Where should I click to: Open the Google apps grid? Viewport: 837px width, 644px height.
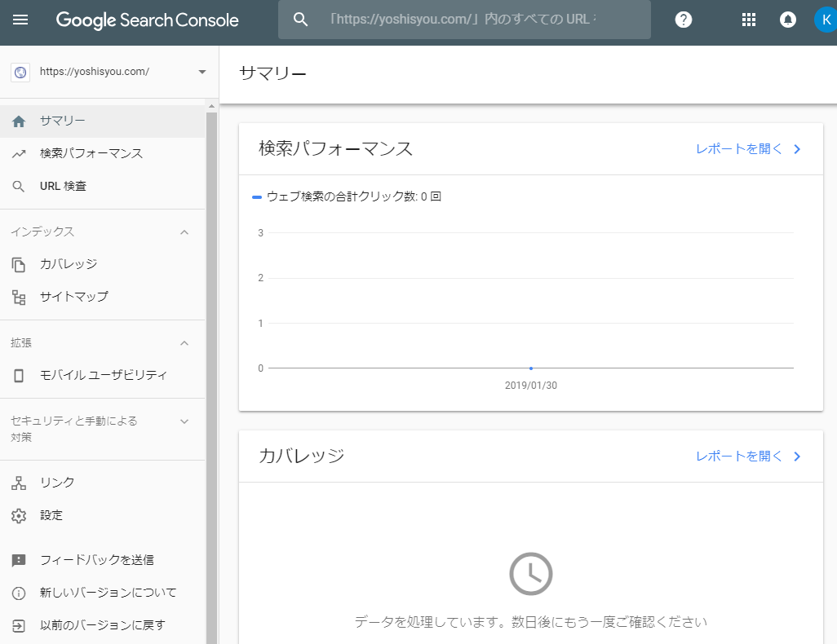click(748, 20)
